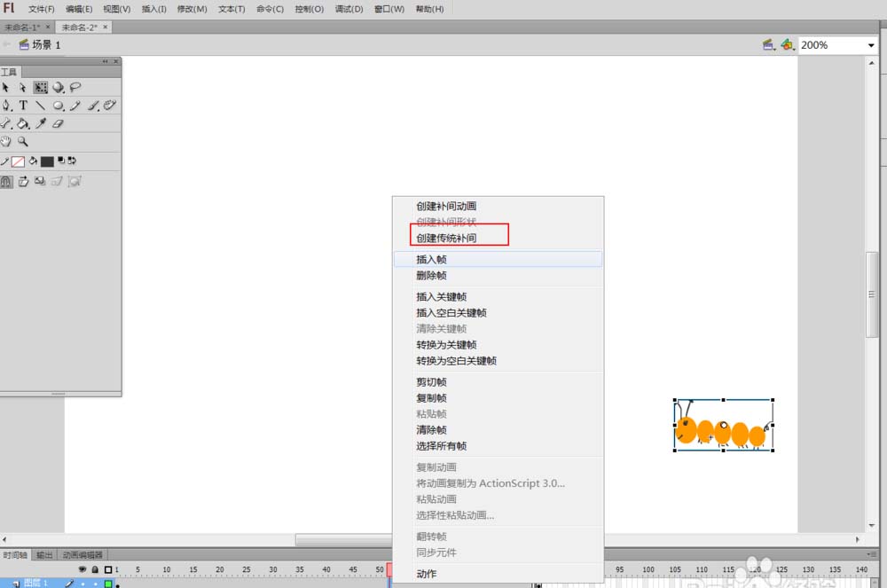Select the Eyedropper tool
Image resolution: width=887 pixels, height=588 pixels.
tap(41, 123)
